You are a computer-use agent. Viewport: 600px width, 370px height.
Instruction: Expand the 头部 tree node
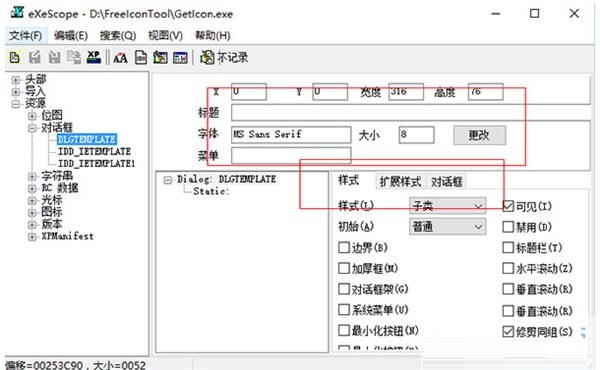(15, 80)
